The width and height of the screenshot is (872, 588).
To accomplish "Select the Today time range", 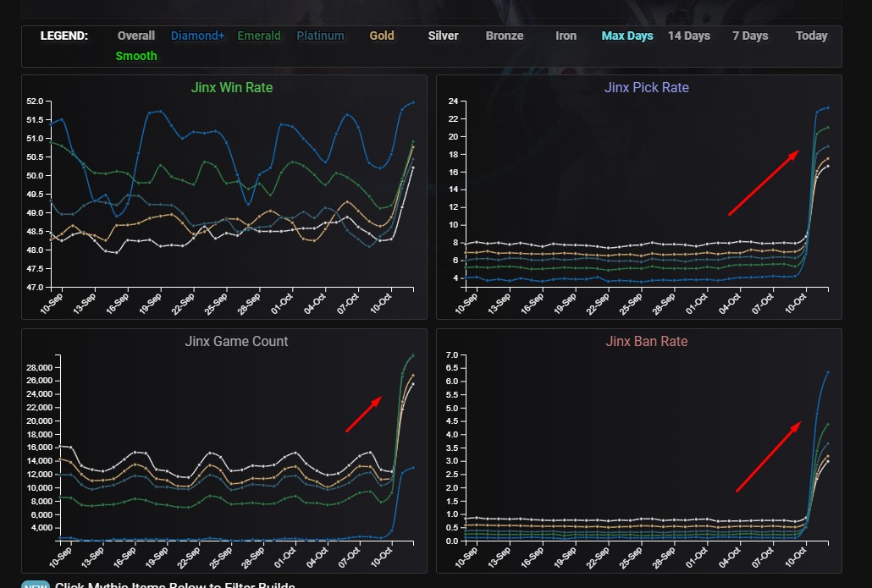I will pos(811,36).
